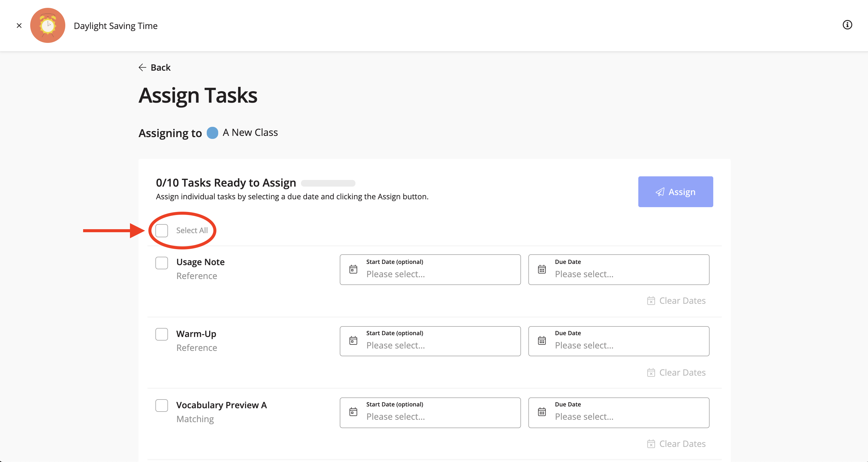
Task: Select the Vocabulary Preview A checkbox
Action: point(162,406)
